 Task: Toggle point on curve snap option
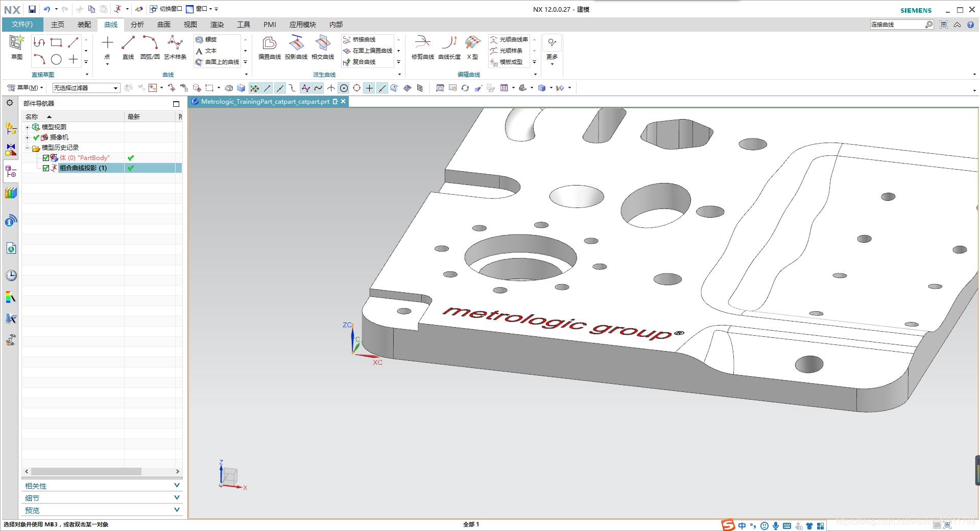click(x=382, y=88)
